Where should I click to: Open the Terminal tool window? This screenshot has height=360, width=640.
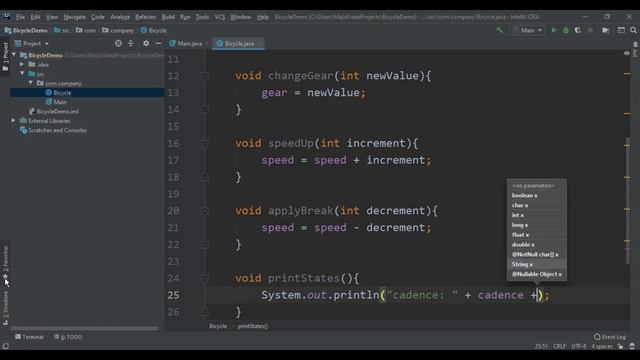[29, 337]
